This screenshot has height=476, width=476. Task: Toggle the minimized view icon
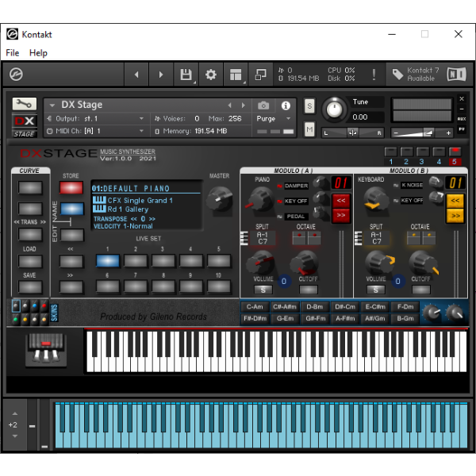260,75
